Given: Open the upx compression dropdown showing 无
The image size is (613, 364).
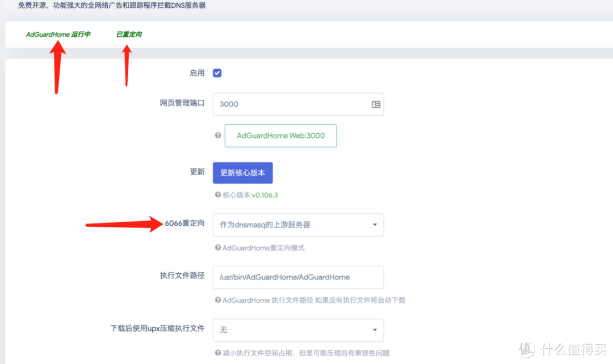Looking at the screenshot, I should (298, 330).
